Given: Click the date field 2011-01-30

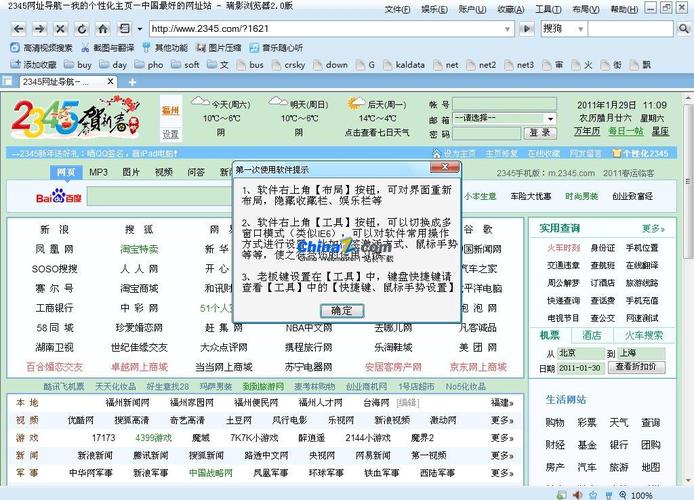Looking at the screenshot, I should coord(580,368).
